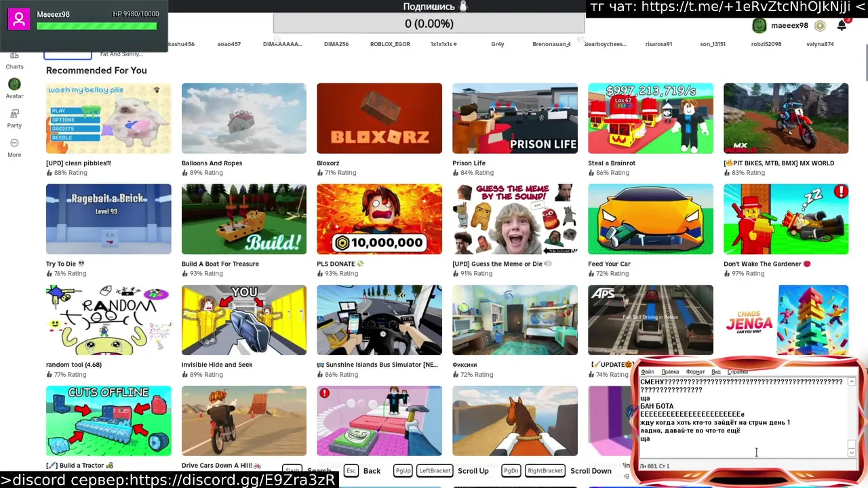The image size is (868, 488).
Task: Open the Feed Your Car thumbnail
Action: tap(650, 219)
